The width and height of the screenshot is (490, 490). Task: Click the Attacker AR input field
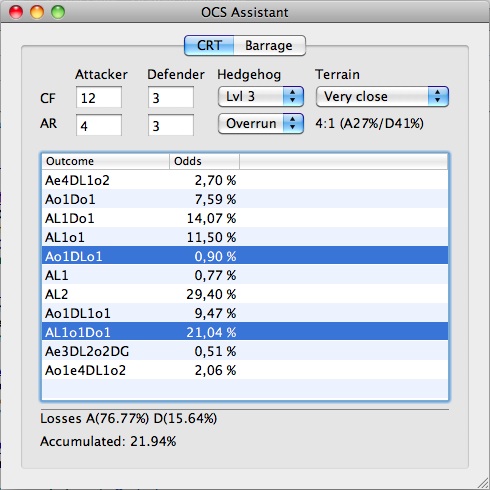[99, 125]
